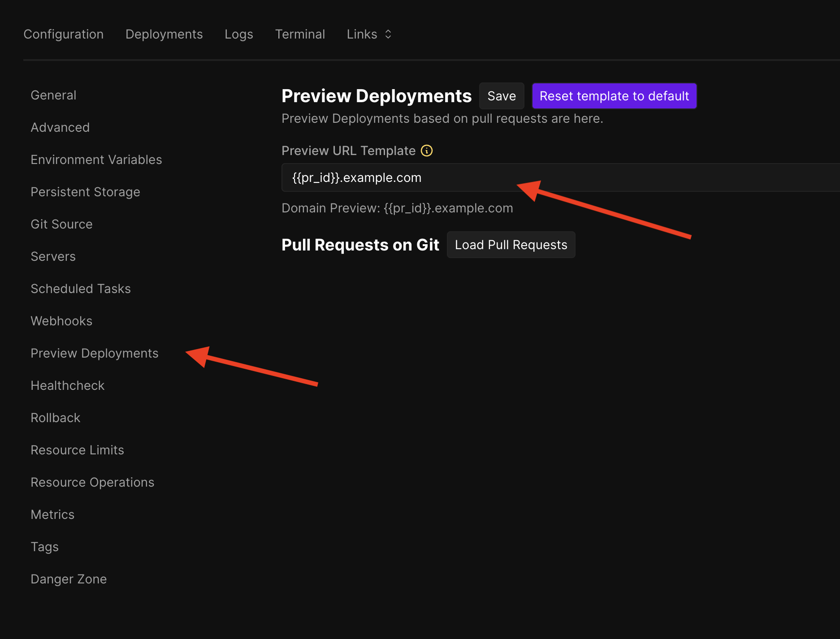Open the Danger Zone section

[x=69, y=579]
